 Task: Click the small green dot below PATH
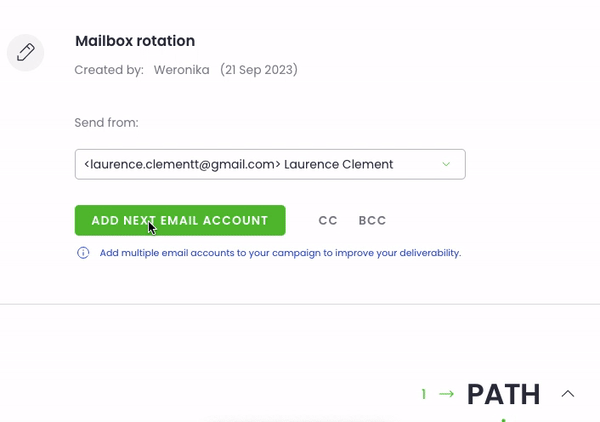503,420
